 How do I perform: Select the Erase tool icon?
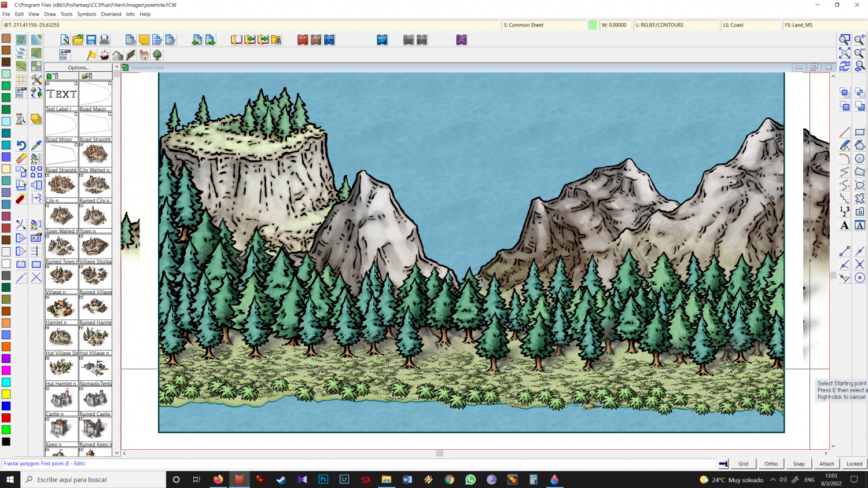(x=21, y=158)
